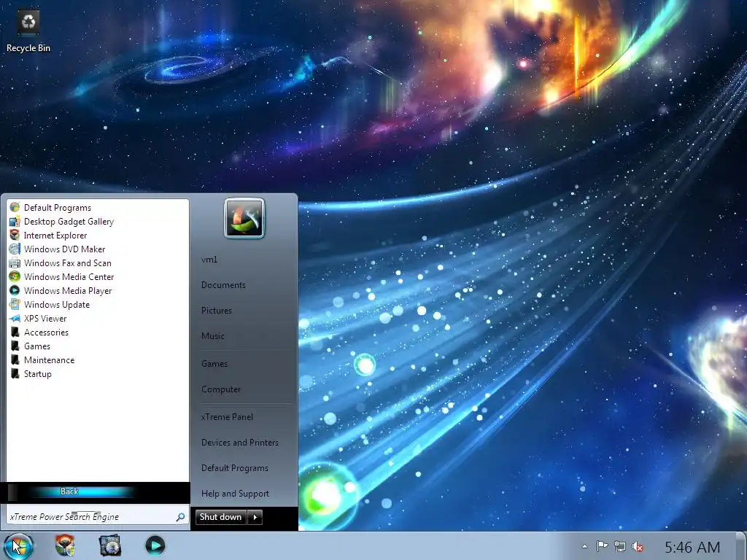Open Computer from the Start menu
This screenshot has width=747, height=560.
click(x=221, y=389)
